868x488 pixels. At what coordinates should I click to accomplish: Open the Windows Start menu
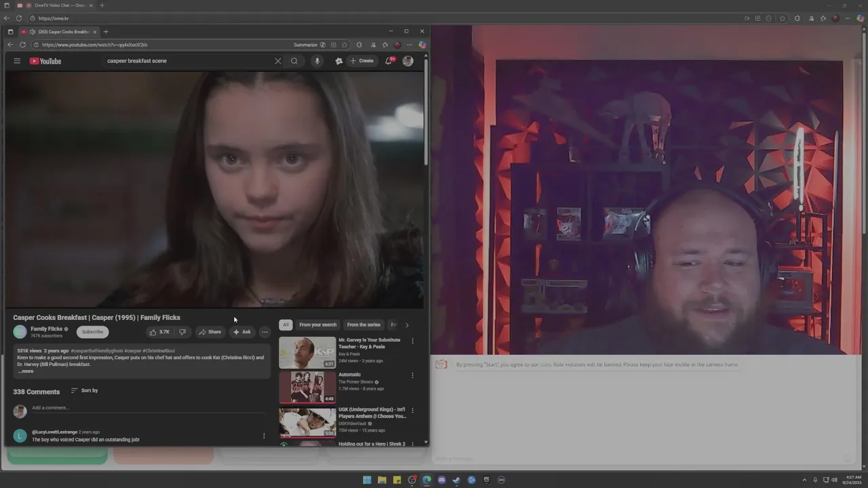(367, 480)
